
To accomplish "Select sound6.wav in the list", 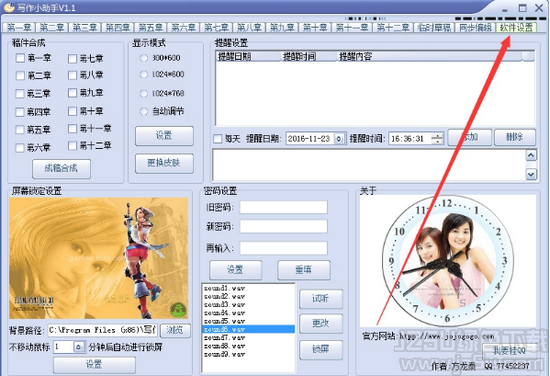I will [x=248, y=329].
